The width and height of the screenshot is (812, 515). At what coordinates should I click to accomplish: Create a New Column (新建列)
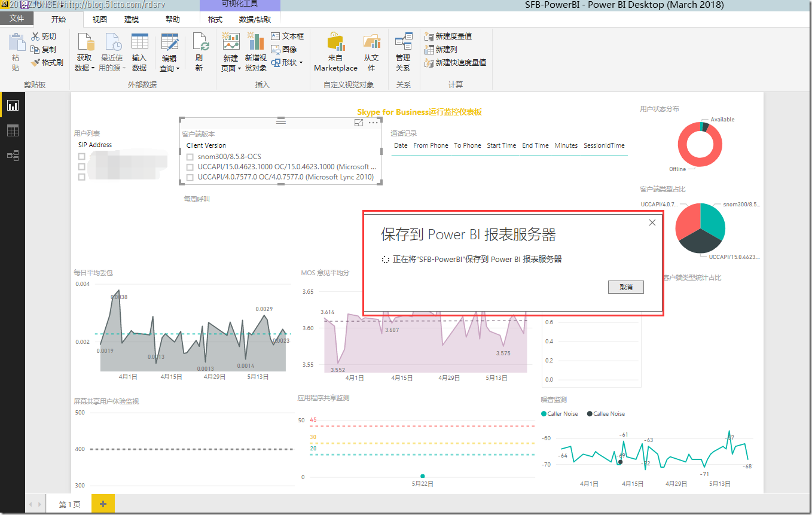441,50
